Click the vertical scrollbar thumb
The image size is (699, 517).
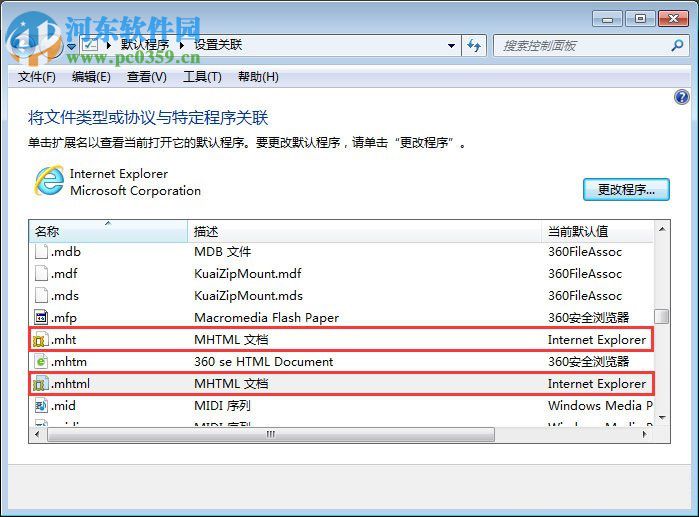[x=662, y=316]
